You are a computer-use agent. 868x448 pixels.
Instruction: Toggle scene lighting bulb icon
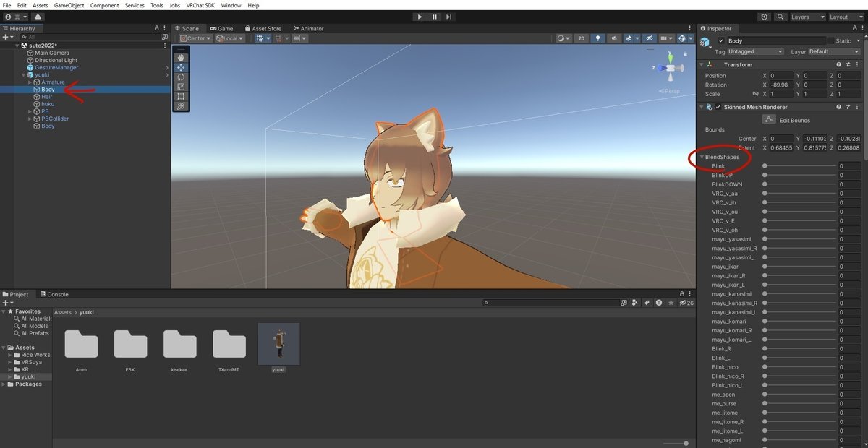tap(597, 38)
